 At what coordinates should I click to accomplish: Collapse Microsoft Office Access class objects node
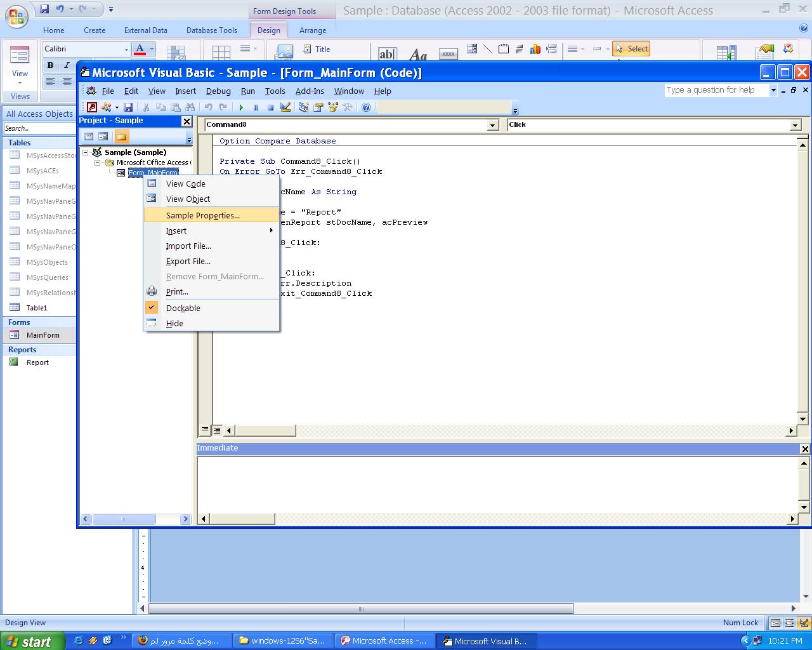tap(98, 162)
